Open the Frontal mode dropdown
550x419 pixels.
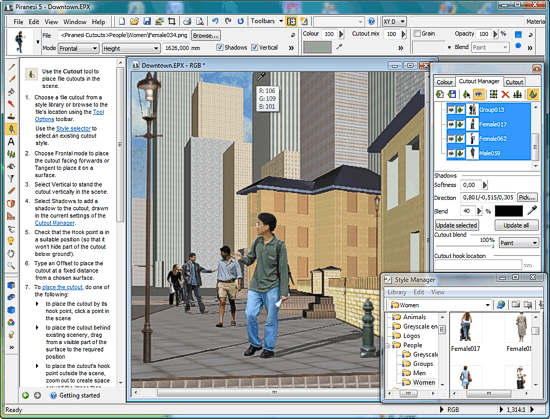coord(79,48)
